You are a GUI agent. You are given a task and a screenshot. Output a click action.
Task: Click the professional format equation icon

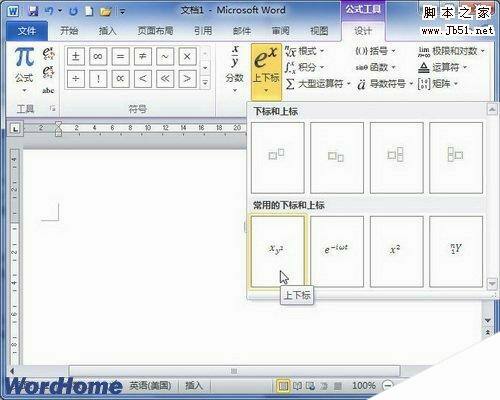(x=48, y=53)
